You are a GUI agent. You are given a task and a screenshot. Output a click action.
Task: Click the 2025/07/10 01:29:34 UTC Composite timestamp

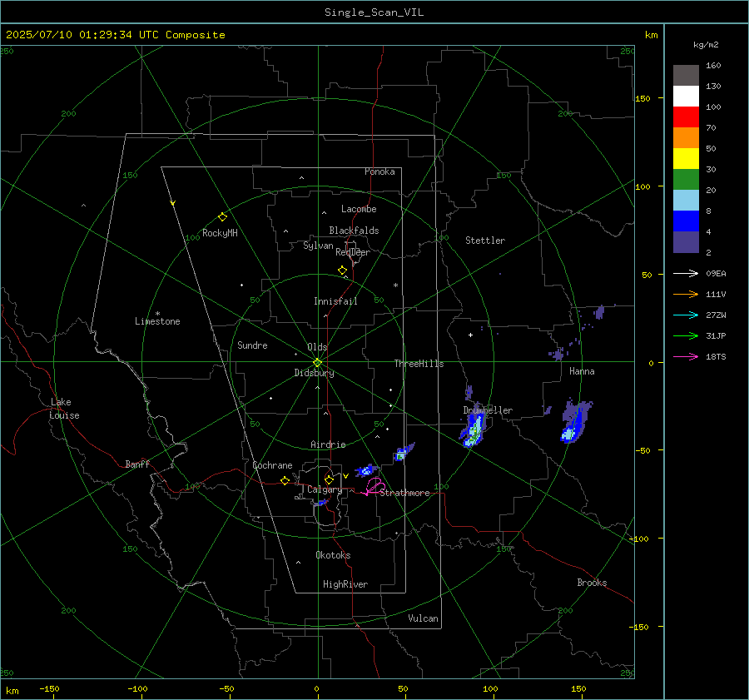pyautogui.click(x=115, y=35)
